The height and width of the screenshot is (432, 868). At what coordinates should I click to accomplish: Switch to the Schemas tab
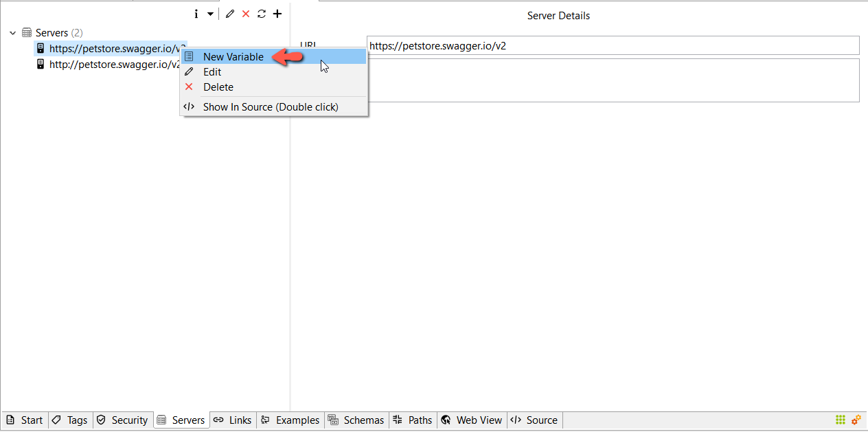pos(356,420)
